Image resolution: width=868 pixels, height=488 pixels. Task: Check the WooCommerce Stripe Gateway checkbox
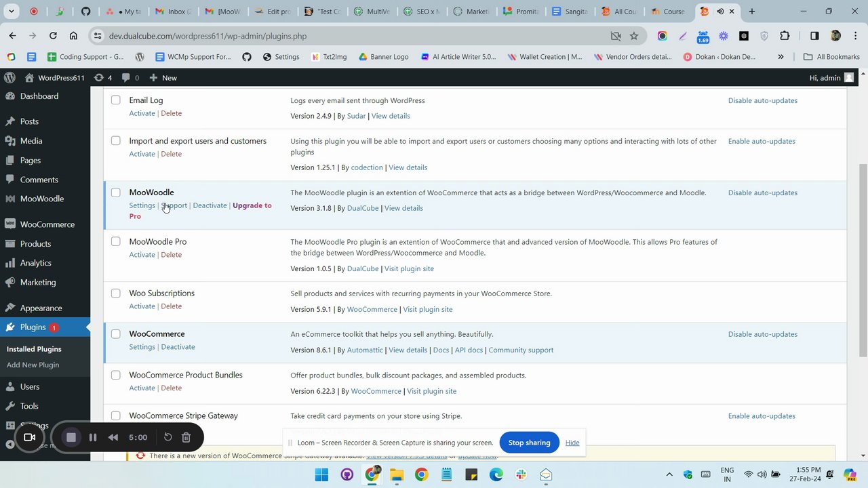(x=116, y=415)
